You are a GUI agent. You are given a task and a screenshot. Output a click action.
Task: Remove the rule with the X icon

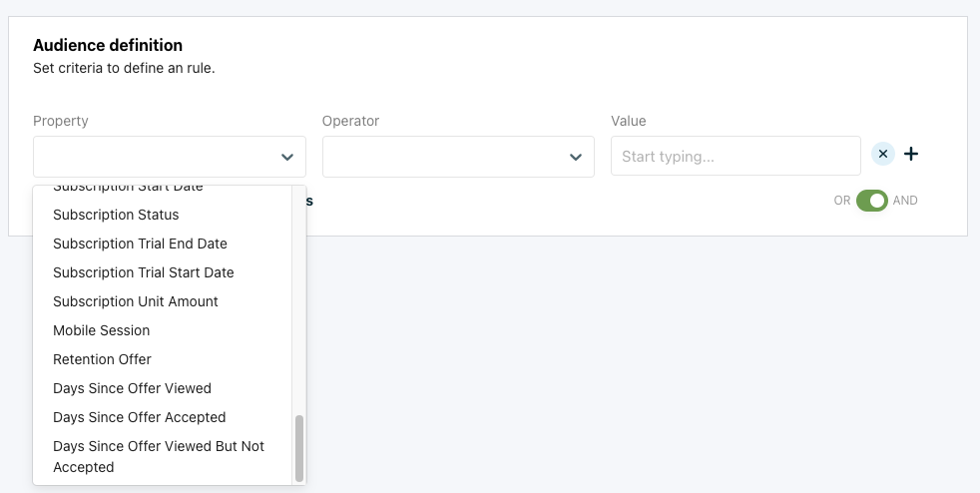(883, 155)
